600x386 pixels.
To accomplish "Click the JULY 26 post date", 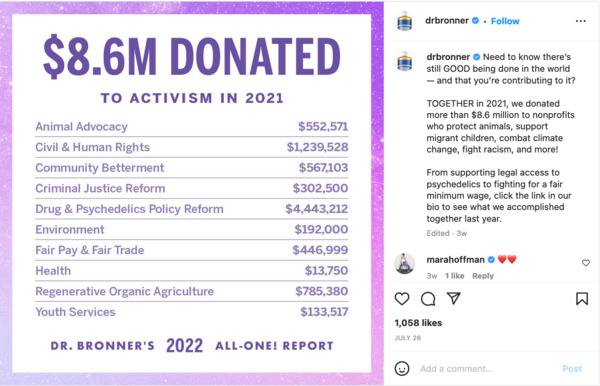I will 408,338.
